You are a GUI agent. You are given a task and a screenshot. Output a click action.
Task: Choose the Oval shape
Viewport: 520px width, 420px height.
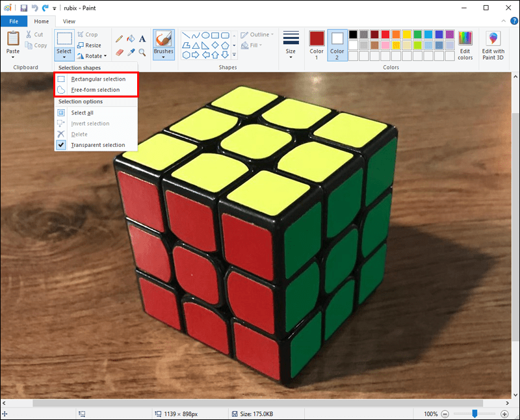pyautogui.click(x=205, y=36)
